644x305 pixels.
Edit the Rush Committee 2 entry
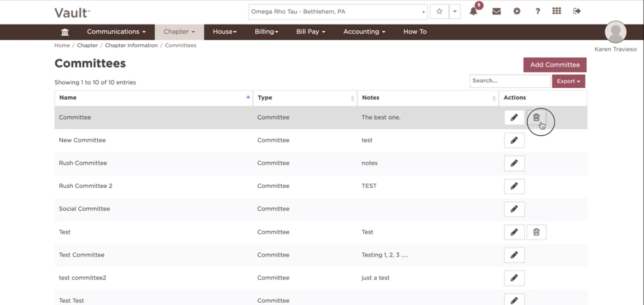pos(514,186)
